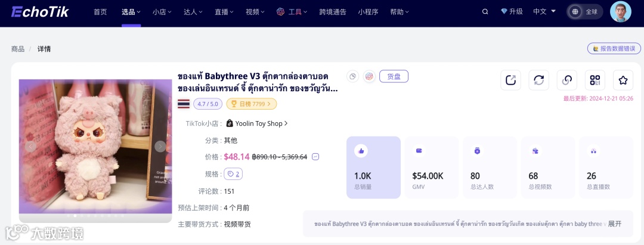Click the 评论数 151 value
Screen dimensions: 644x245
[229, 191]
